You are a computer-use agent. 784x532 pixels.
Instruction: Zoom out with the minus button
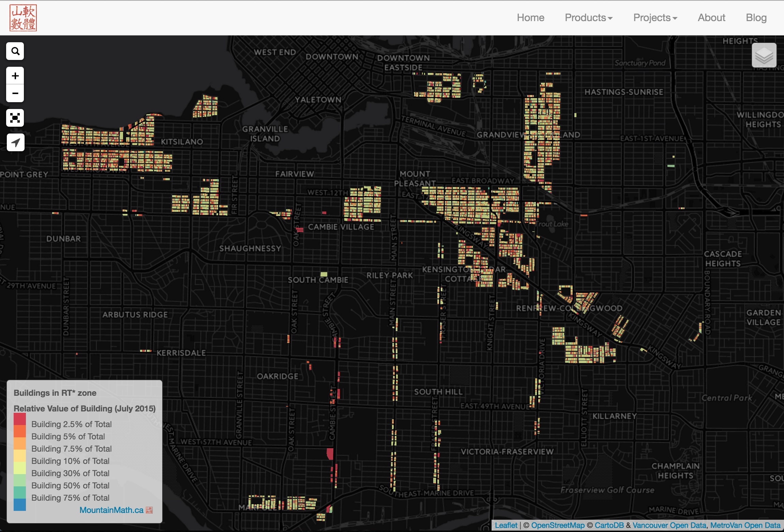coord(15,93)
